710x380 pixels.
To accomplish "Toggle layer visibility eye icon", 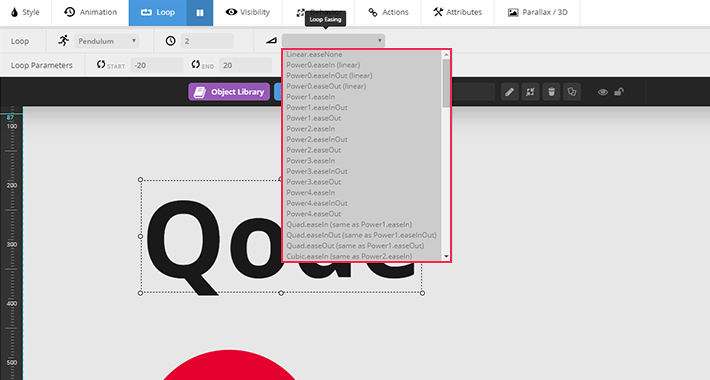I will coord(603,92).
